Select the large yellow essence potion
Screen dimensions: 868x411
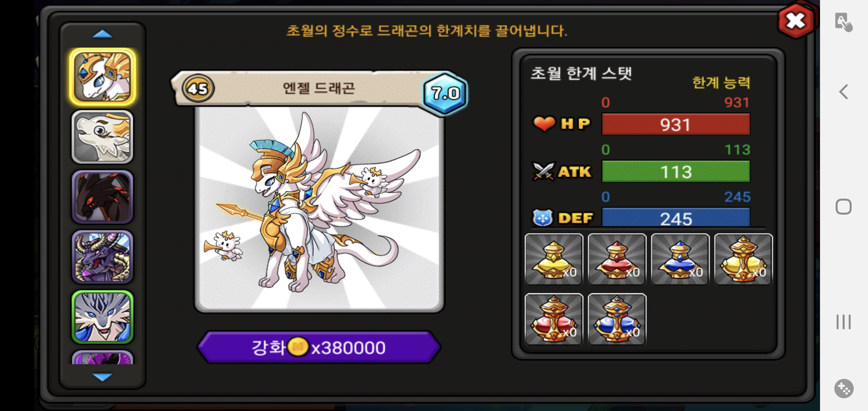pos(744,259)
